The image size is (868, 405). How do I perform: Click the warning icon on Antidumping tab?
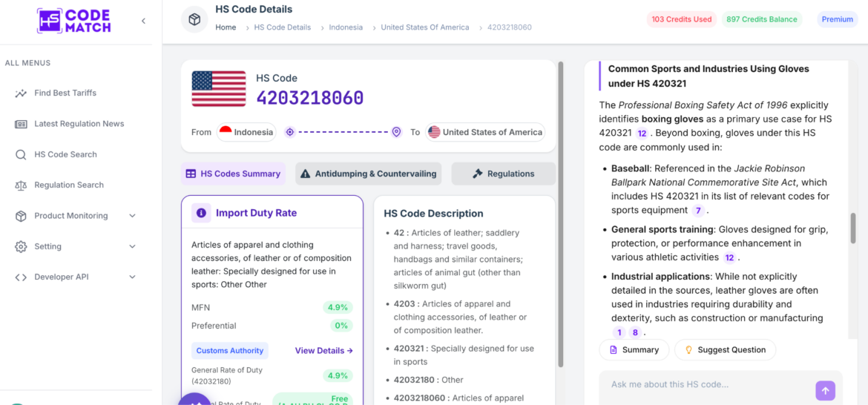point(305,174)
